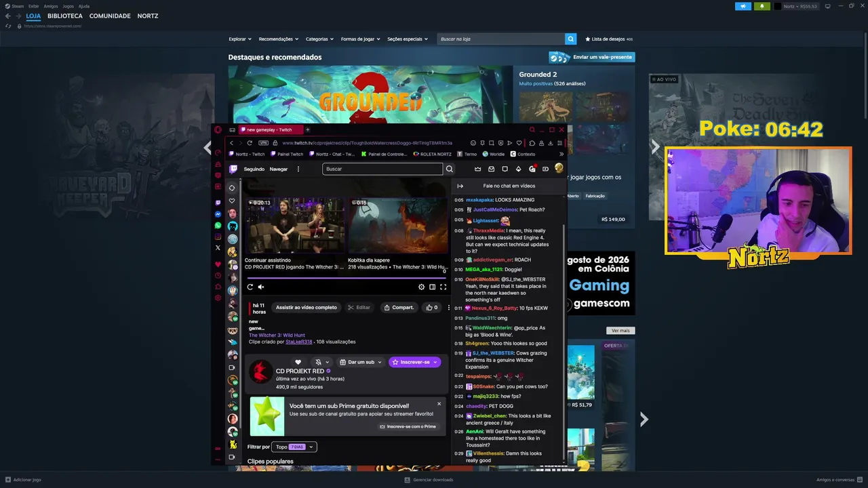The height and width of the screenshot is (488, 868).
Task: Expand Steam 'Formas de jogar' menu
Action: click(360, 39)
